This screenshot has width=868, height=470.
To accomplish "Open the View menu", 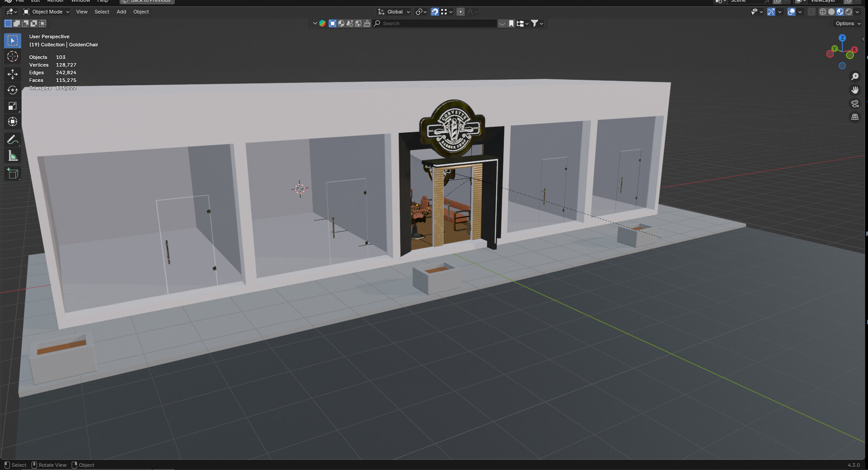I will (81, 12).
